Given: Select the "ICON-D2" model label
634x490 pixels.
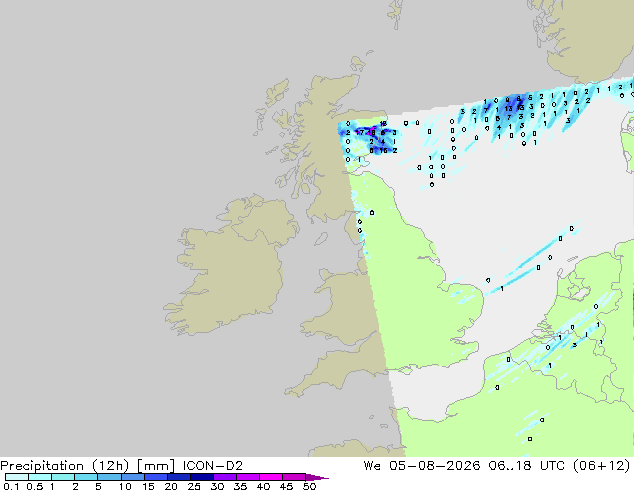Looking at the screenshot, I should point(213,466).
